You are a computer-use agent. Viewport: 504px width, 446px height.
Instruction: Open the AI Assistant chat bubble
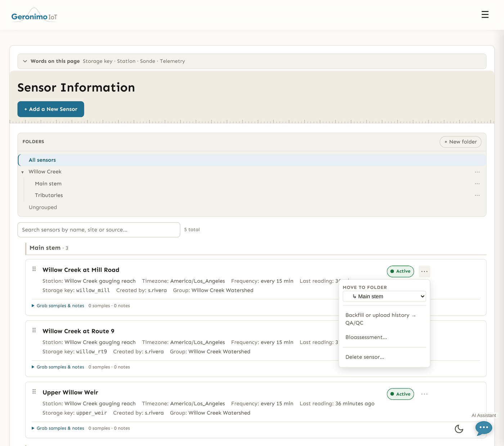pyautogui.click(x=483, y=428)
